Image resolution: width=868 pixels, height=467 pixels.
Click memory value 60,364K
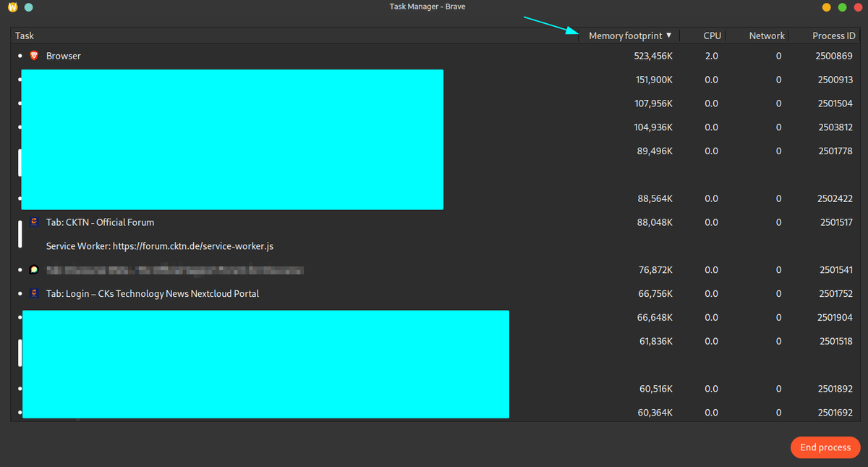655,412
